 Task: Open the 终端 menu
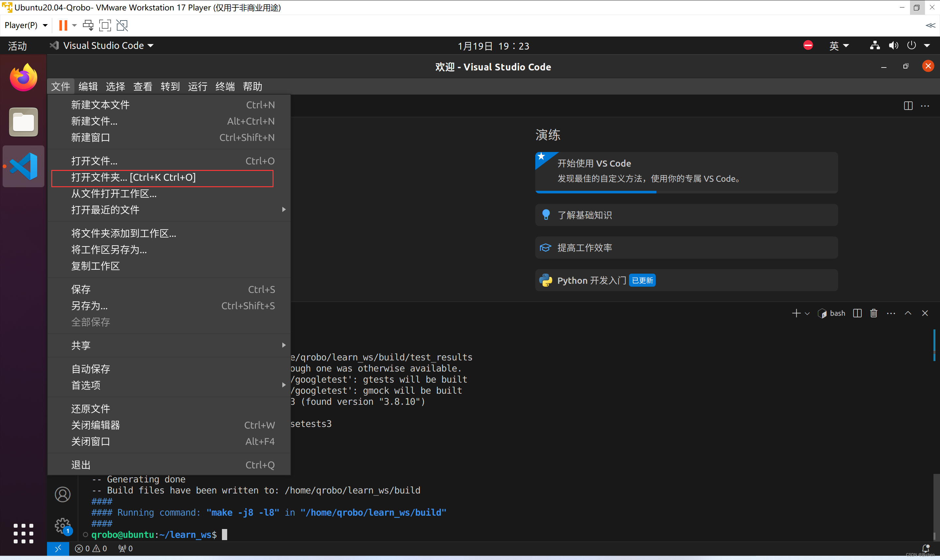(x=225, y=86)
